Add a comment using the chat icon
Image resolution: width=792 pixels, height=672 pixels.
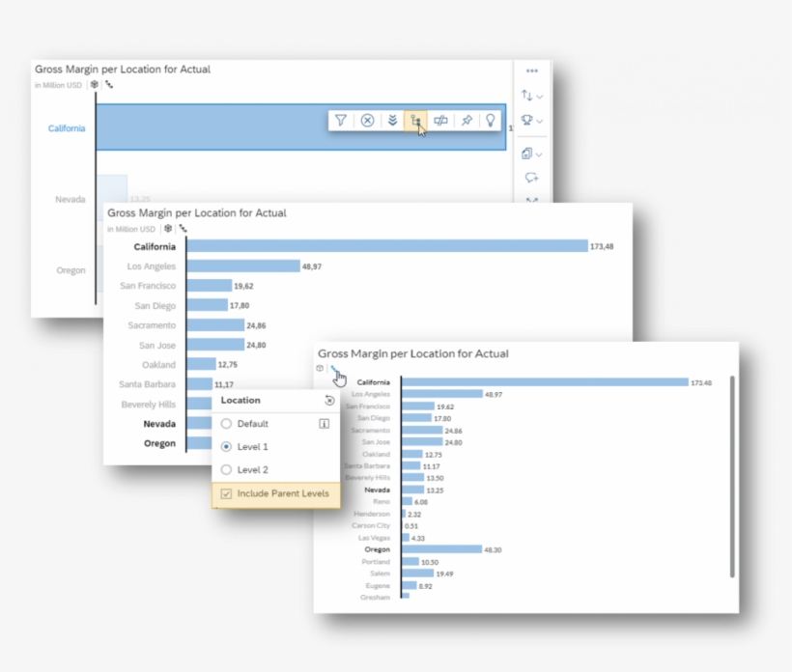pos(531,177)
